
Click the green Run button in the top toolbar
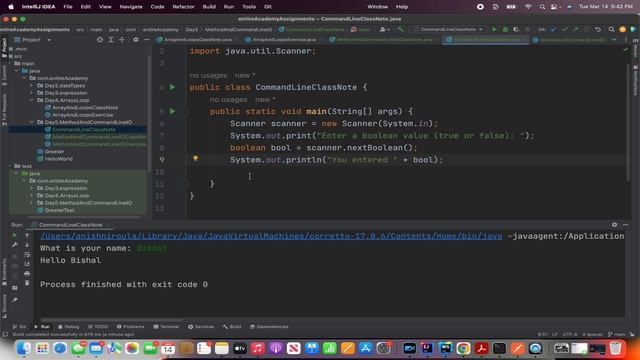494,29
